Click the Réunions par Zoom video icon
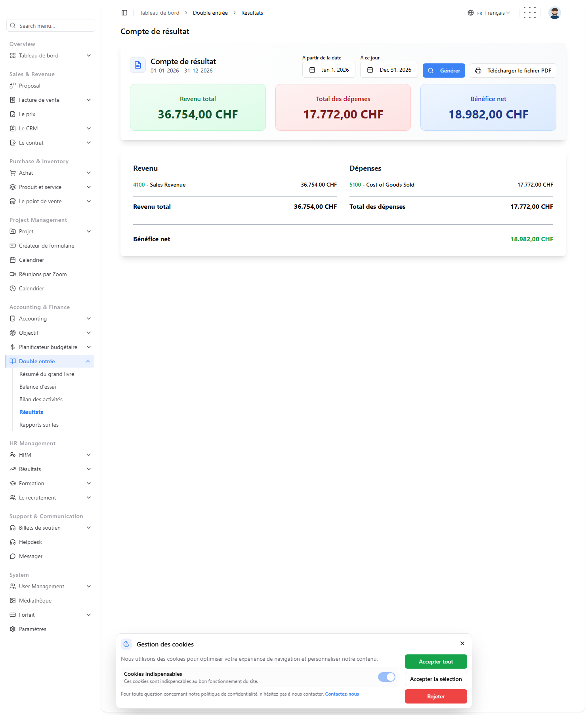The image size is (588, 715). [x=13, y=274]
